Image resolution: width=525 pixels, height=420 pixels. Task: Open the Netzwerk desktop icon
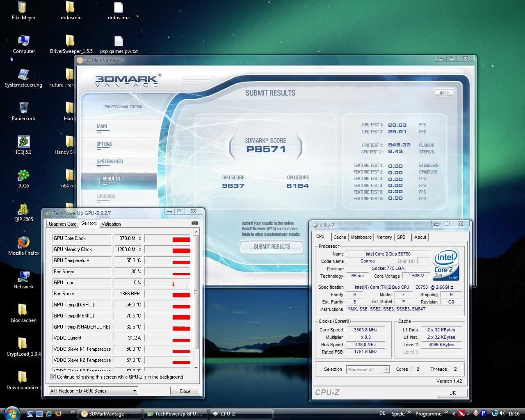click(x=24, y=276)
